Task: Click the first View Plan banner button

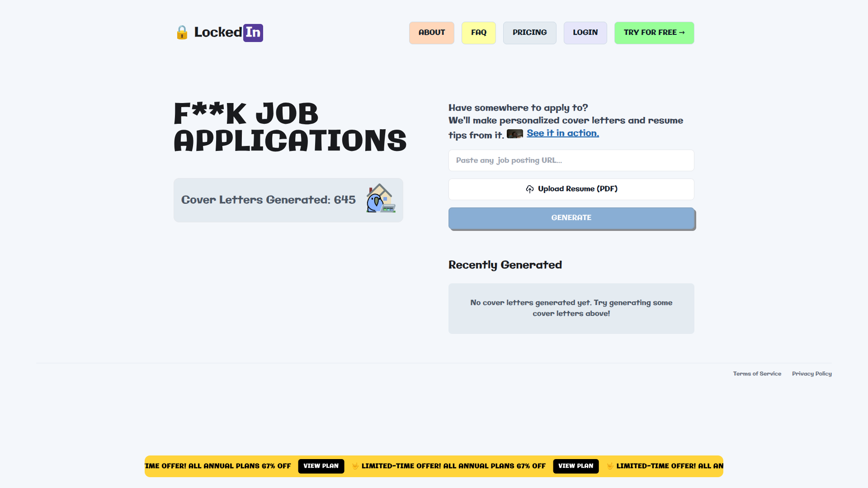Action: pyautogui.click(x=321, y=466)
